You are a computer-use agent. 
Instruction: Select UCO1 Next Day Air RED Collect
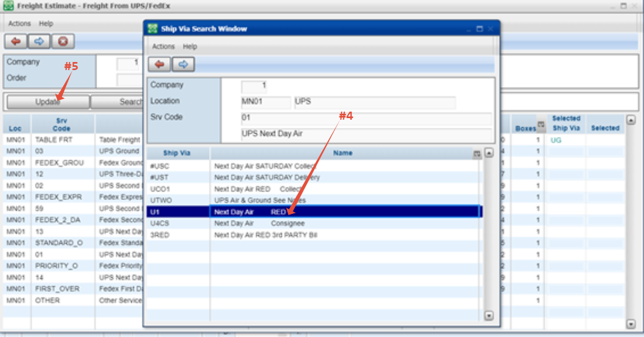314,189
